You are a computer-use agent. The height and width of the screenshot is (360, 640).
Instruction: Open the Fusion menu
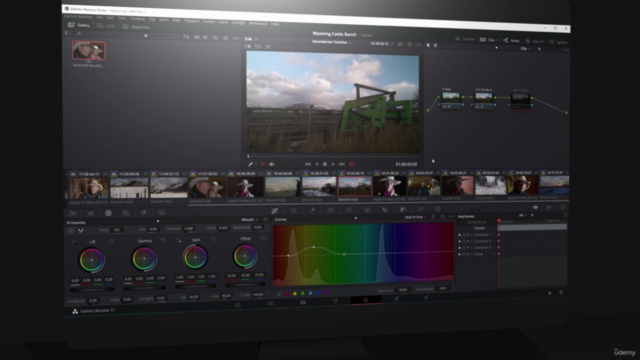point(209,22)
